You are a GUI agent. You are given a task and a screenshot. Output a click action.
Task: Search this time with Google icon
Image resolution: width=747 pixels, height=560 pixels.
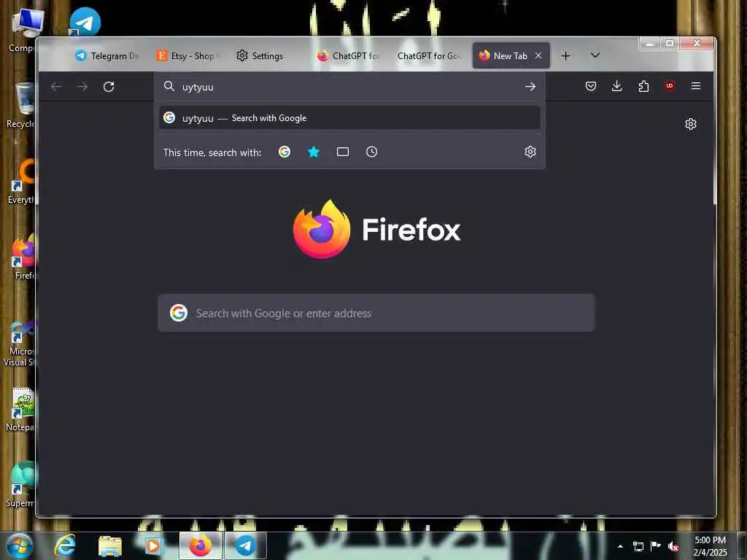(285, 152)
